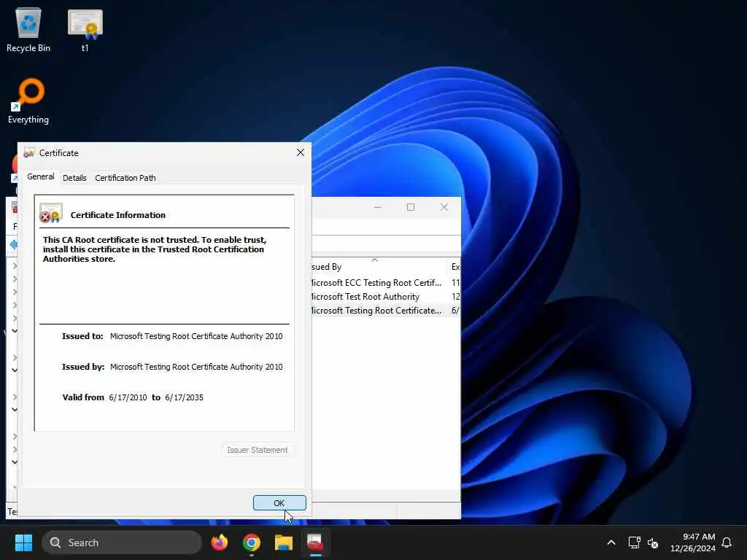Switch to the General tab
Viewport: 747px width, 560px height.
pos(41,176)
